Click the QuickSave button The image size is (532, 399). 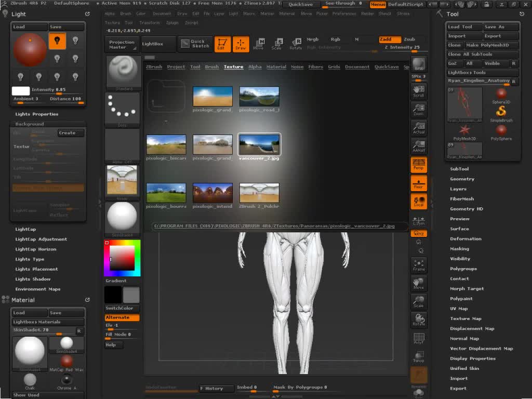(x=301, y=4)
